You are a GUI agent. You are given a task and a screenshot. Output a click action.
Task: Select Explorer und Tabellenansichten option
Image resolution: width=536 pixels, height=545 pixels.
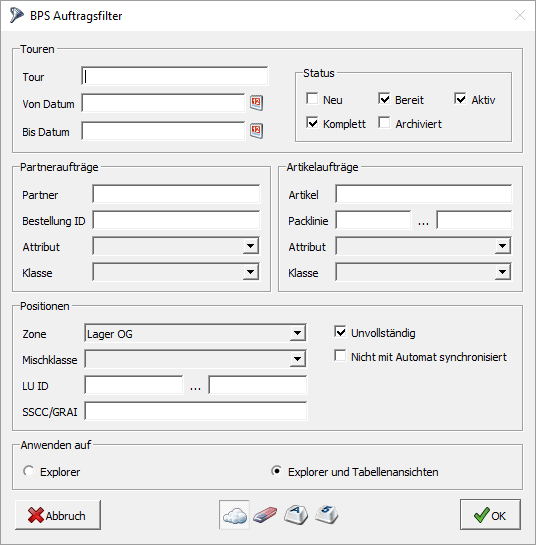[x=276, y=471]
